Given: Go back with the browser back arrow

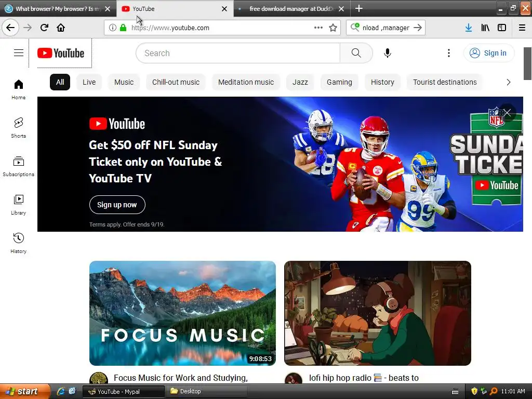Looking at the screenshot, I should [10, 28].
